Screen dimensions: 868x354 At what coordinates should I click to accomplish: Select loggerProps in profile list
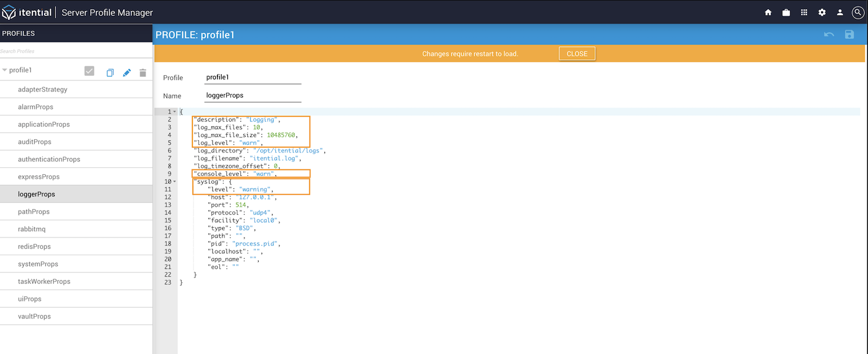77,194
